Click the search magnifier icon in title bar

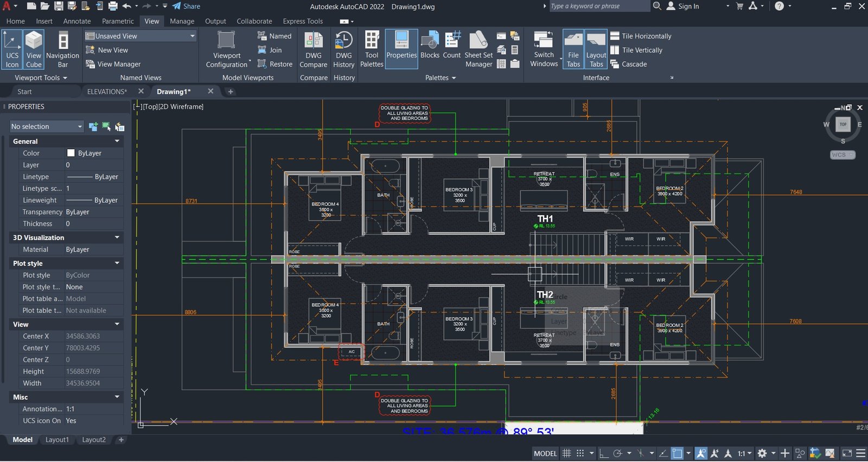(656, 6)
